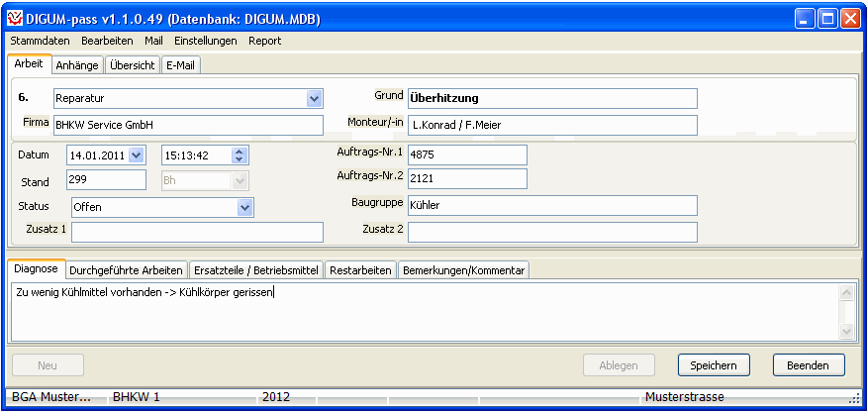Open the Report menu
The image size is (868, 412).
click(x=264, y=41)
